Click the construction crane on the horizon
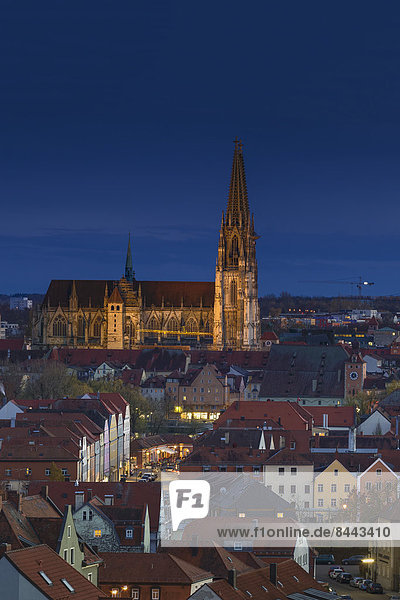 358,286
